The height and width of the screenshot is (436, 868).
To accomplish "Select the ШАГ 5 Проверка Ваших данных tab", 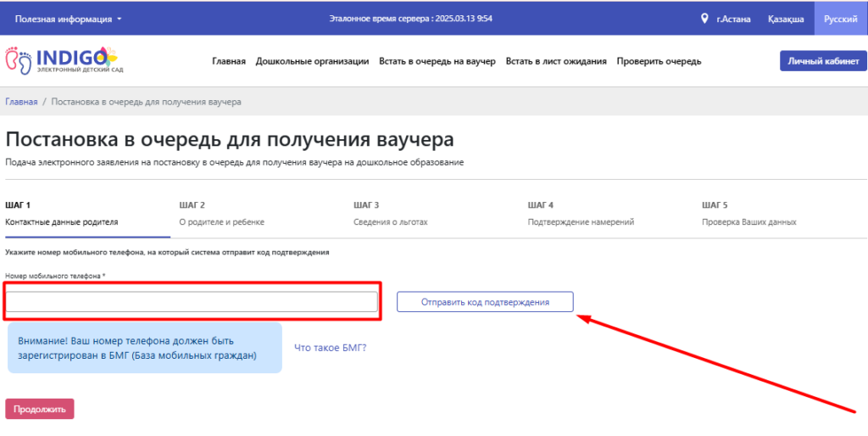I will point(748,214).
